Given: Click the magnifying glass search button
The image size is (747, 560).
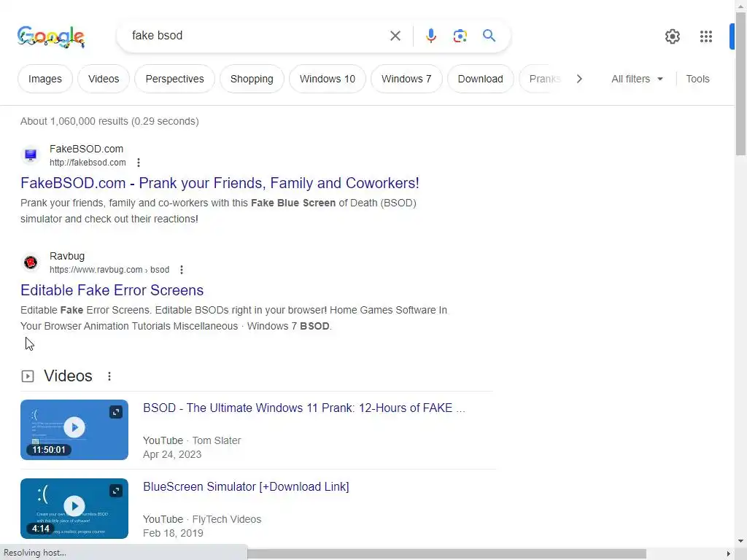Looking at the screenshot, I should point(489,36).
